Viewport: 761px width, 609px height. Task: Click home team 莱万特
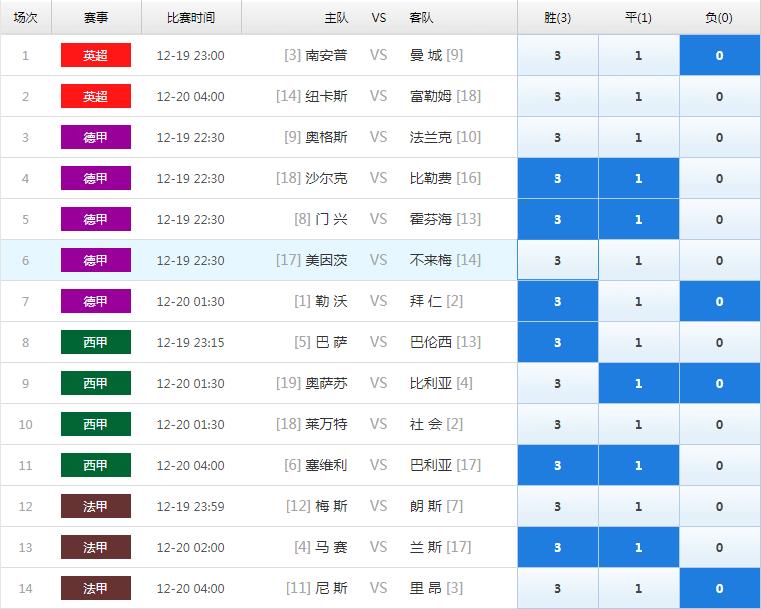326,425
